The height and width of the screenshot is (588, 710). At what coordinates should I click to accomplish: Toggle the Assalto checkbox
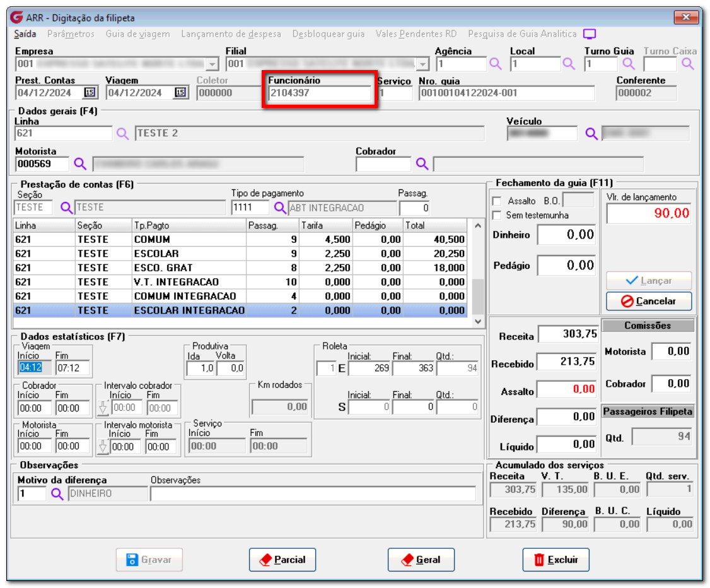point(497,201)
